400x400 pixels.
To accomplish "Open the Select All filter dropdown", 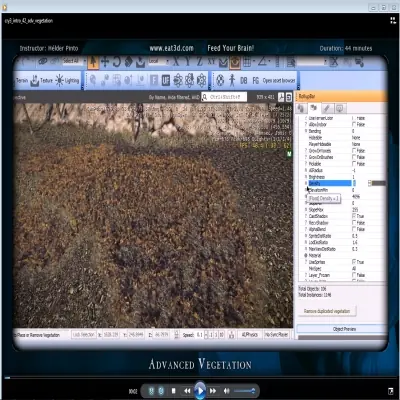I will pos(74,61).
